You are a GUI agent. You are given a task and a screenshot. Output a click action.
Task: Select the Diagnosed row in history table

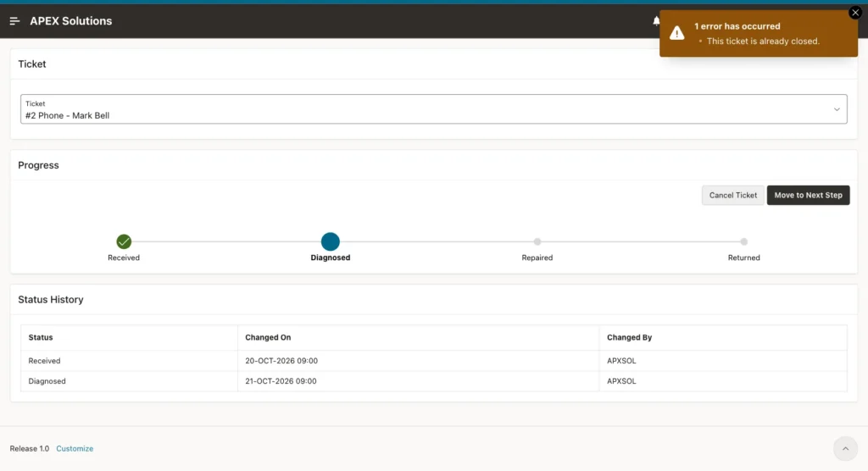tap(433, 381)
